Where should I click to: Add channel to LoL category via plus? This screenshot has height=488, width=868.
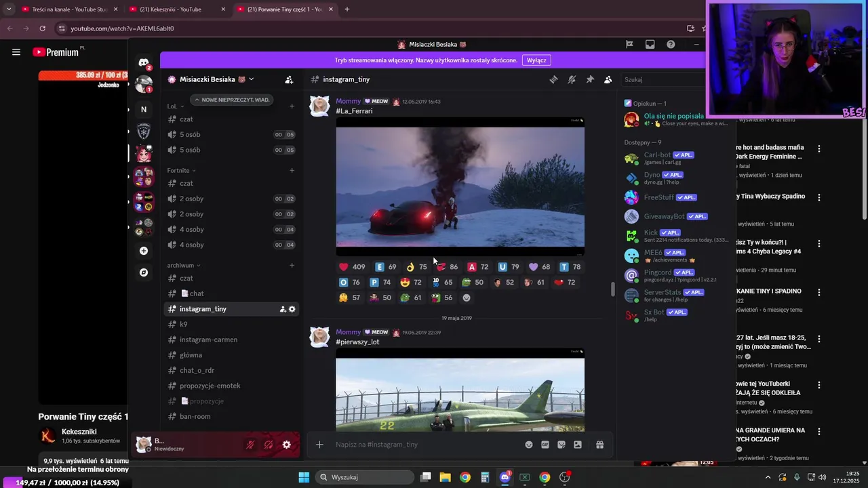click(x=292, y=106)
